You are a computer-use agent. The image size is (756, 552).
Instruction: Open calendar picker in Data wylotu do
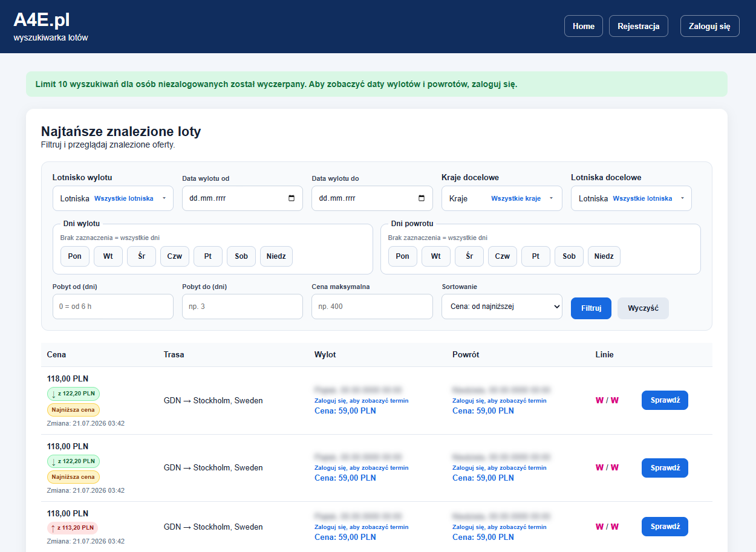click(x=422, y=198)
